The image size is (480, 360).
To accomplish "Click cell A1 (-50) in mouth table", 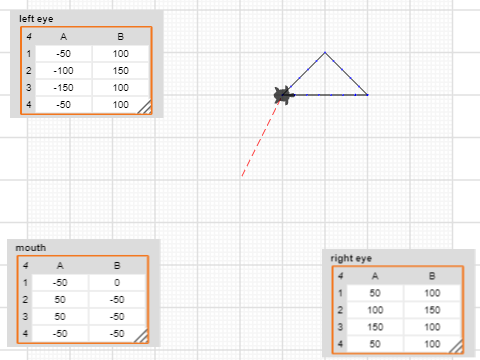I will (x=60, y=283).
